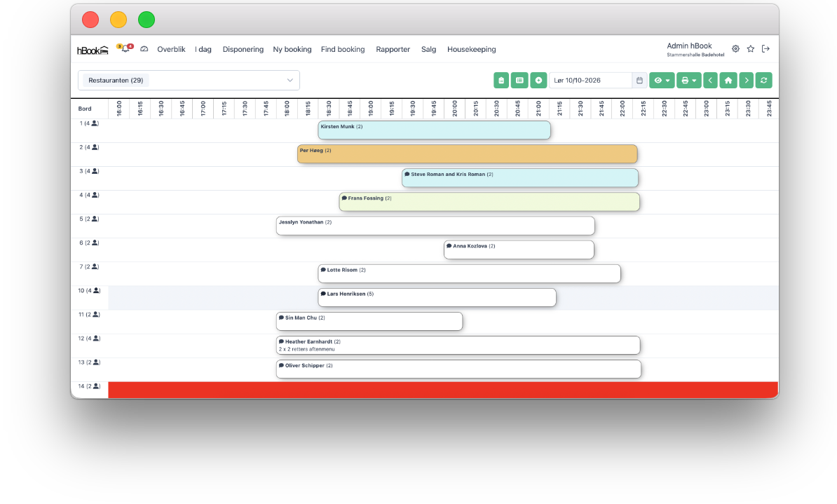This screenshot has height=504, width=837.
Task: Click Lotte Risom's booking
Action: [x=469, y=274]
